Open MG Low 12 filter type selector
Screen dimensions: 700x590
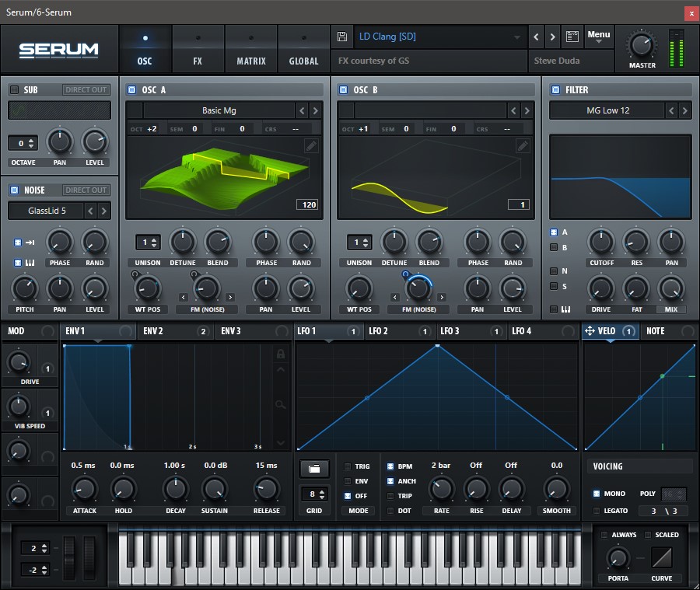(607, 110)
